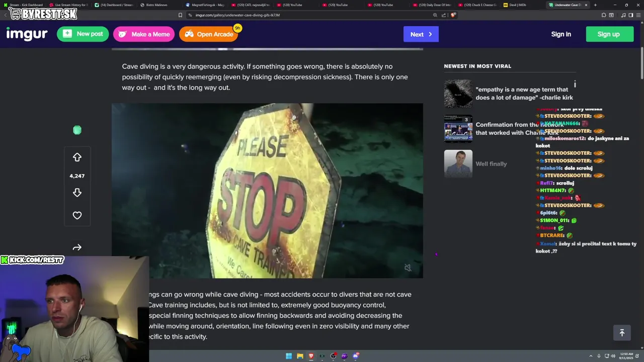Open the purple app taskbar icon
The image size is (644, 362).
pos(345,356)
